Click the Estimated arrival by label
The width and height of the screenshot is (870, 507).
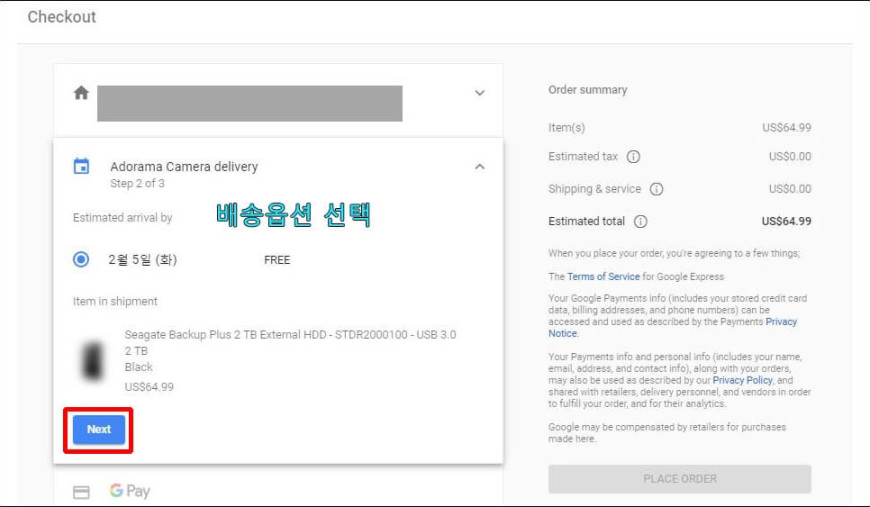pos(122,217)
